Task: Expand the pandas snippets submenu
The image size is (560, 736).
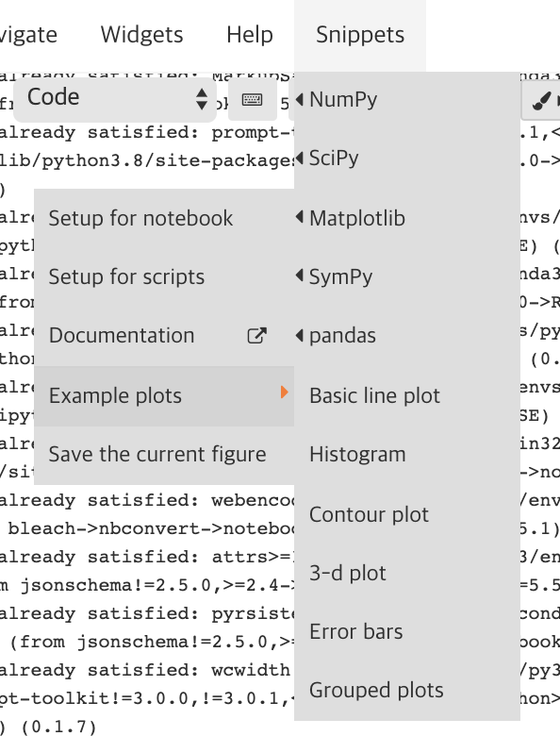Action: (407, 336)
